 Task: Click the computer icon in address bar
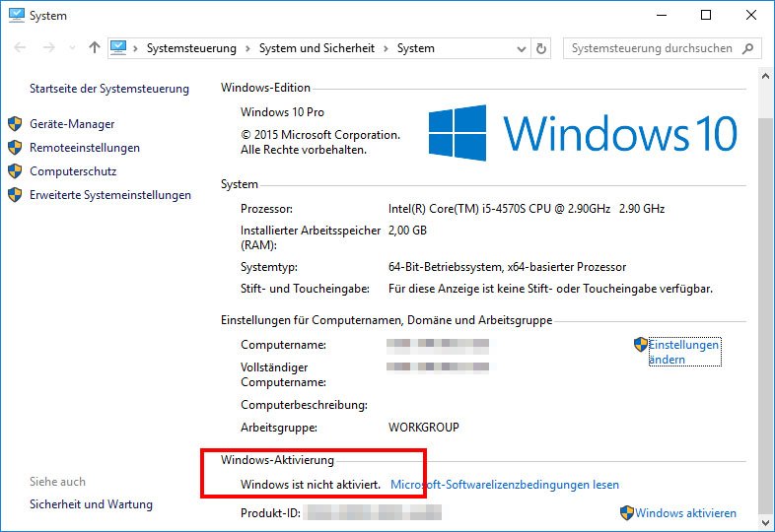point(119,48)
